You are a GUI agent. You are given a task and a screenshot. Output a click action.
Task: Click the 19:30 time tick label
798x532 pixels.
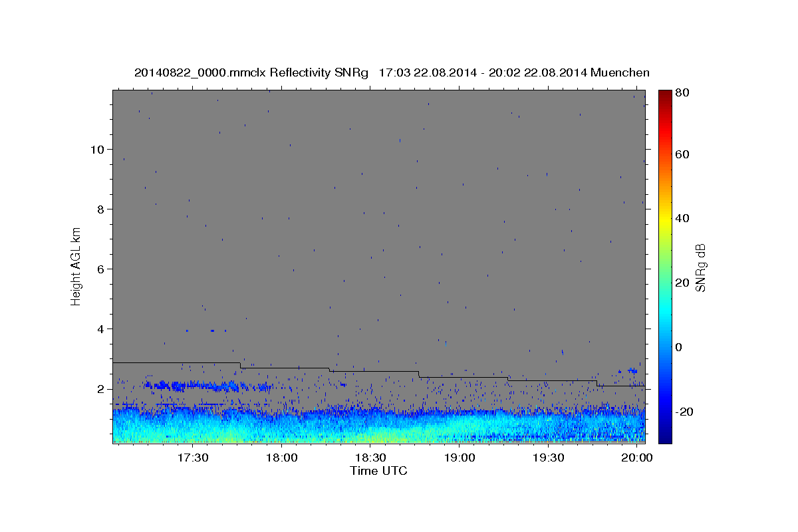tap(549, 459)
